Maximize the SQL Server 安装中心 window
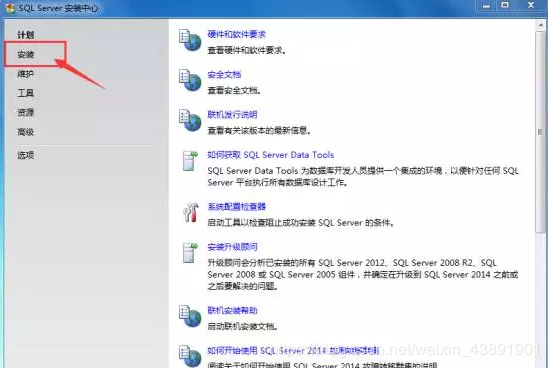Screen dimensions: 548x368 505,5
